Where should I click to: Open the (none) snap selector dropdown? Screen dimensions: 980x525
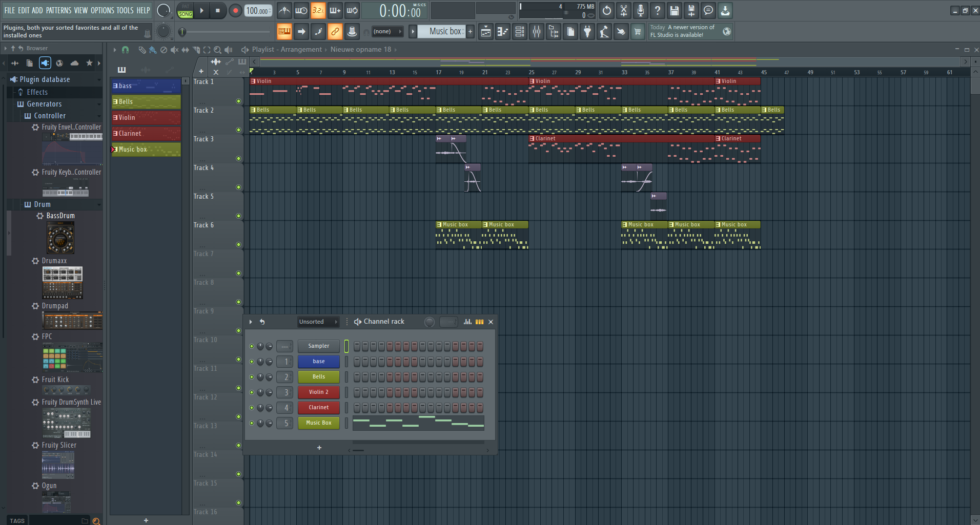[x=387, y=32]
